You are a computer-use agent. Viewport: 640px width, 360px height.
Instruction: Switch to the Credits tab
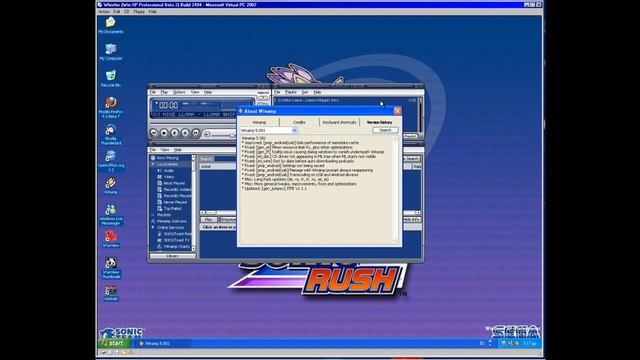click(299, 122)
